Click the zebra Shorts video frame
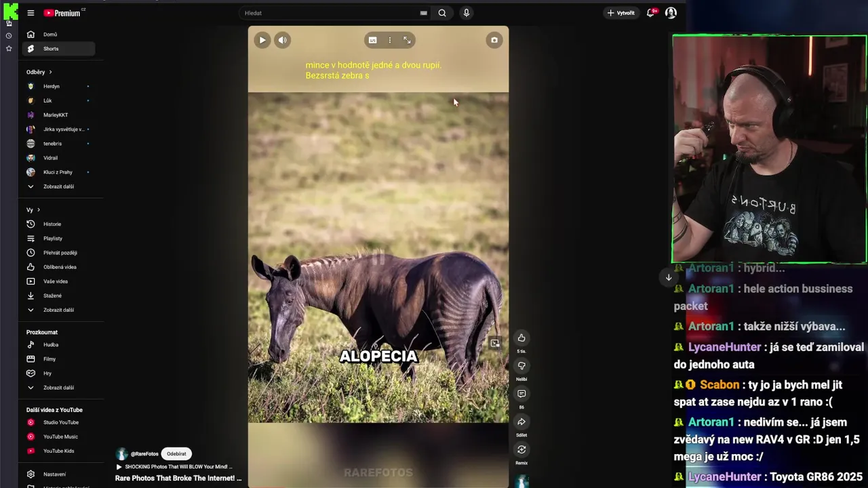This screenshot has height=488, width=868. (378, 257)
